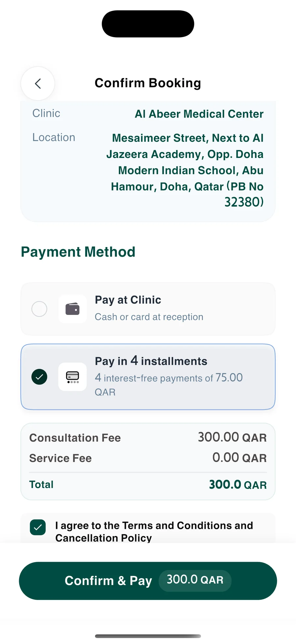Tap the 300.0 QAR amount badge

[x=195, y=580]
